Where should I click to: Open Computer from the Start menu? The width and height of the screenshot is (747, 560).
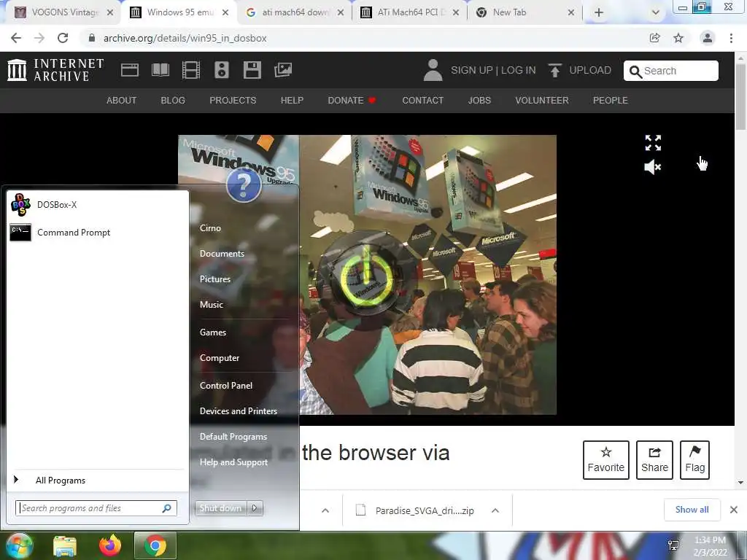pos(220,357)
